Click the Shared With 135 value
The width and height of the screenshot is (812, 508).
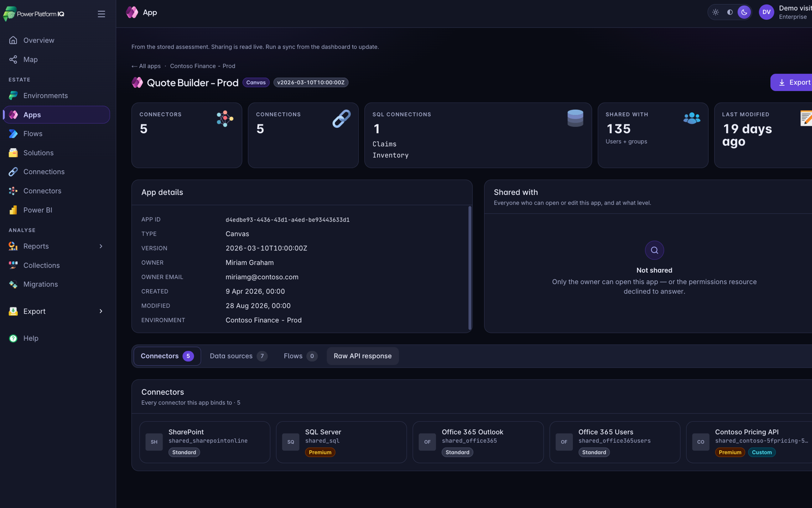(x=618, y=129)
